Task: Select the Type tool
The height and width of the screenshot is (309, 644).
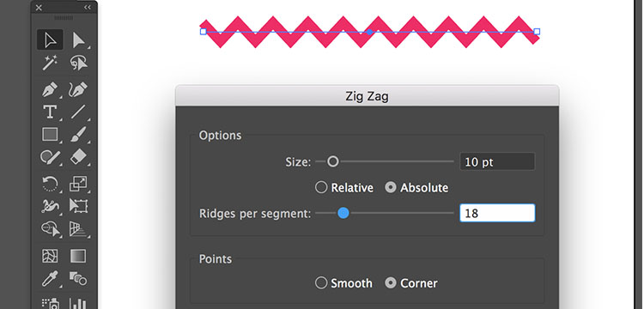Action: (50, 112)
